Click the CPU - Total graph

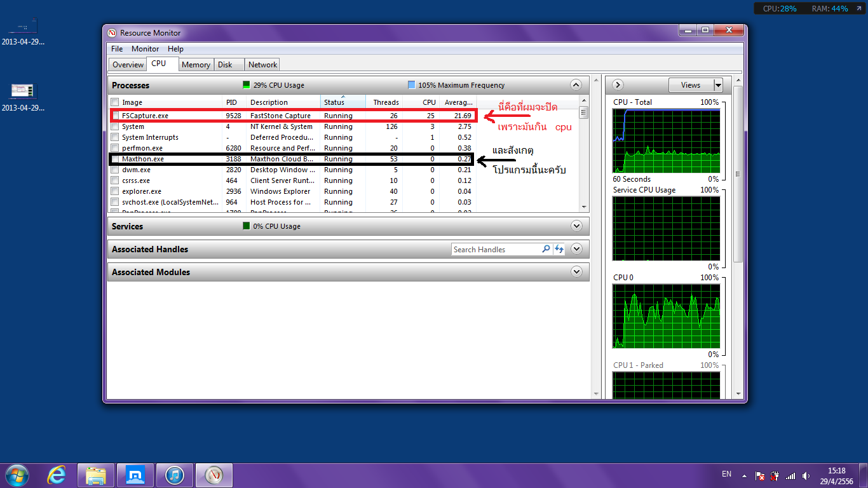(x=666, y=140)
